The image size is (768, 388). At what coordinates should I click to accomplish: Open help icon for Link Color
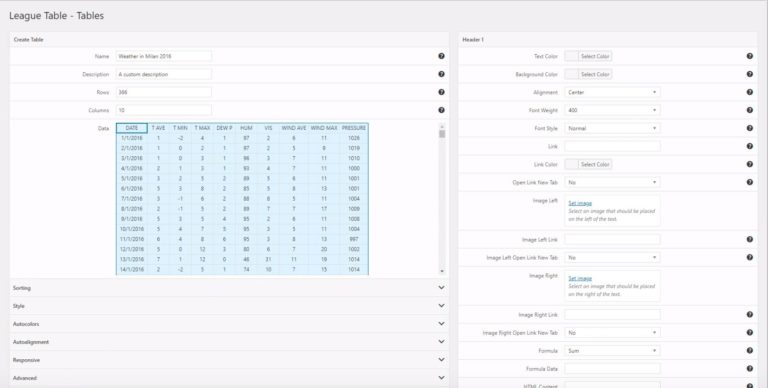coord(749,164)
